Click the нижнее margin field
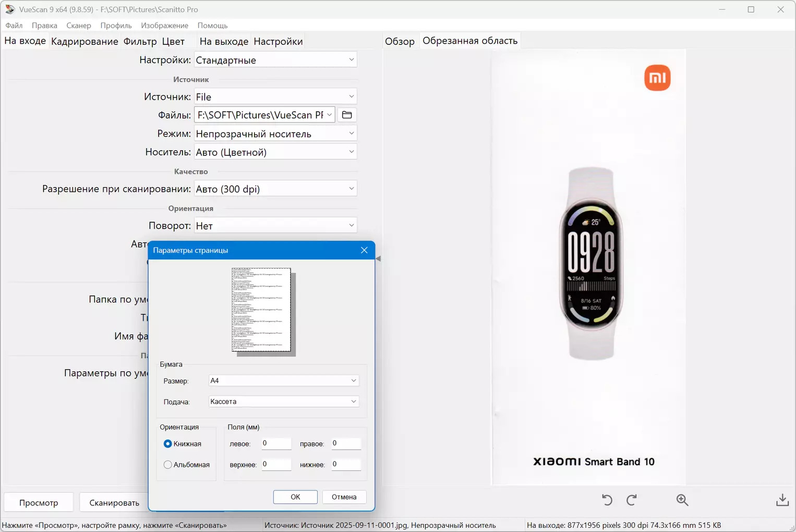 point(346,464)
